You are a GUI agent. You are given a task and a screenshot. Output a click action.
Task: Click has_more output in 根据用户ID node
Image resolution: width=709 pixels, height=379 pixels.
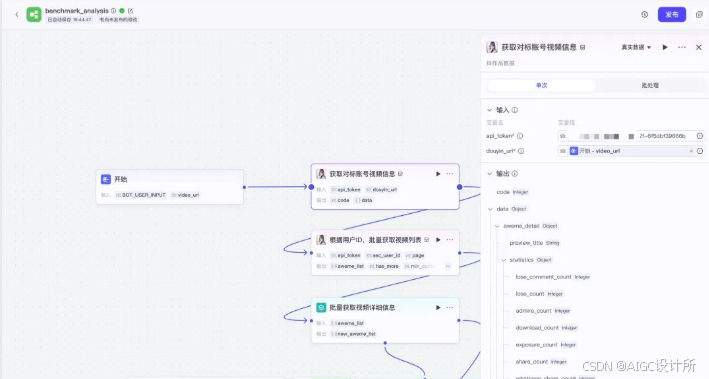(x=384, y=266)
